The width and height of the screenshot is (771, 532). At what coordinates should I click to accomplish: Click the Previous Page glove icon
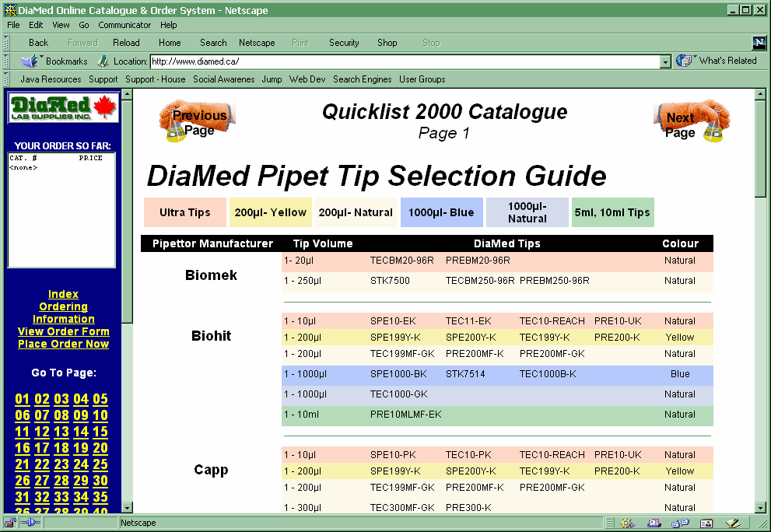198,122
